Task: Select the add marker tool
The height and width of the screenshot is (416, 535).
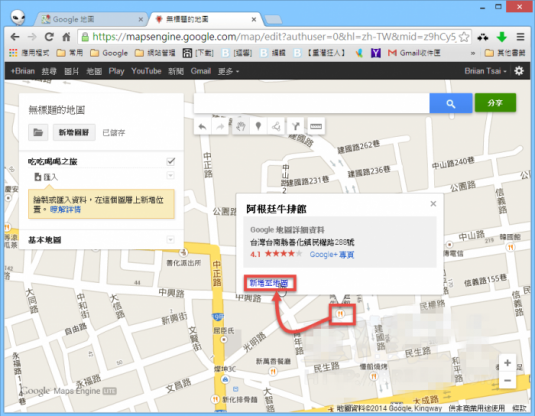Action: coord(258,127)
